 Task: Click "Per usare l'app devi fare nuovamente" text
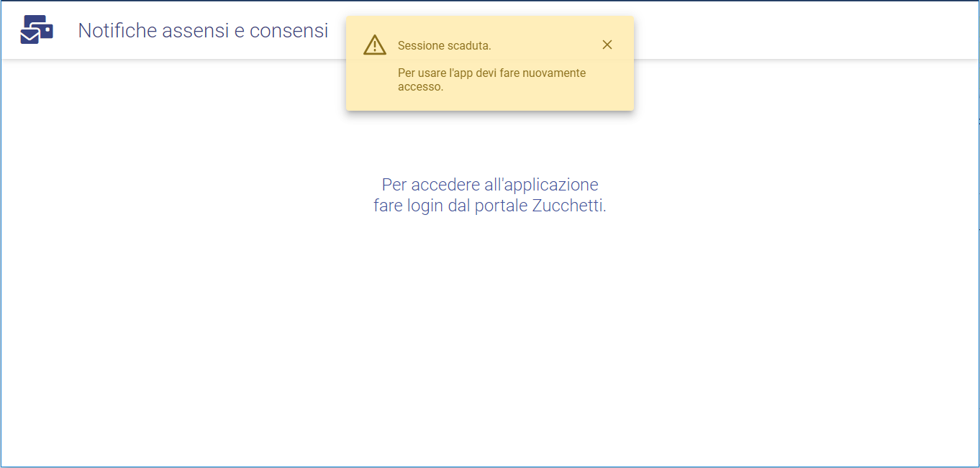click(x=491, y=73)
